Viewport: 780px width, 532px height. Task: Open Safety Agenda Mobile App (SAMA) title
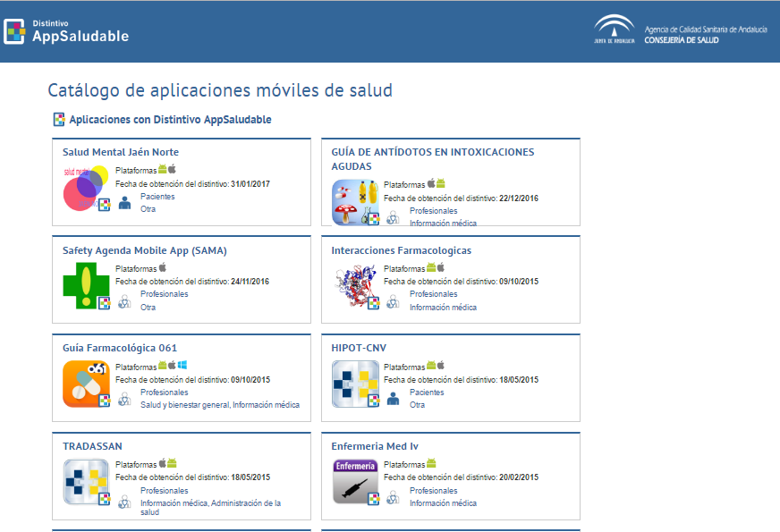[144, 250]
